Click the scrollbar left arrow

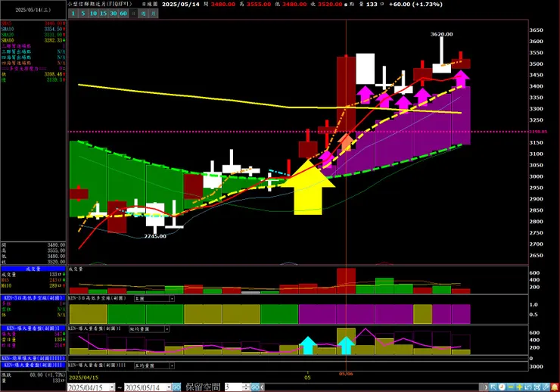pos(263,387)
